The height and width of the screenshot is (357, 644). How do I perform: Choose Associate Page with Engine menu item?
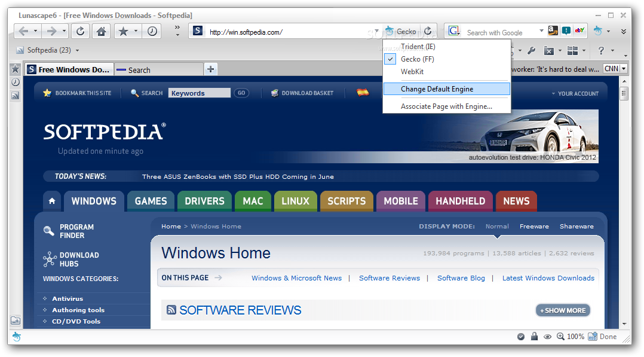click(447, 106)
